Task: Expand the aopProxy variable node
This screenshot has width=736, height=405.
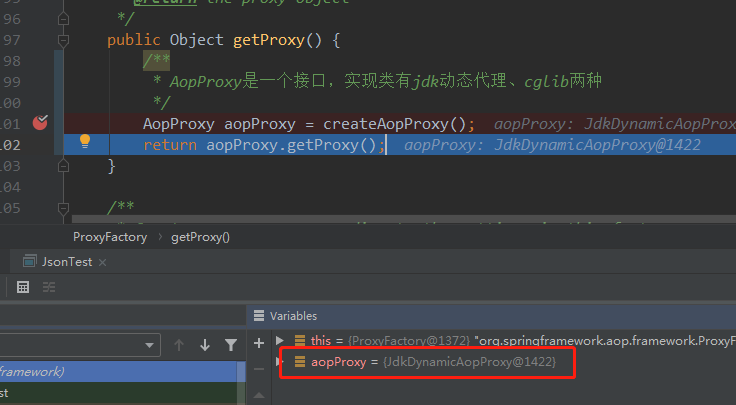Action: [x=280, y=361]
